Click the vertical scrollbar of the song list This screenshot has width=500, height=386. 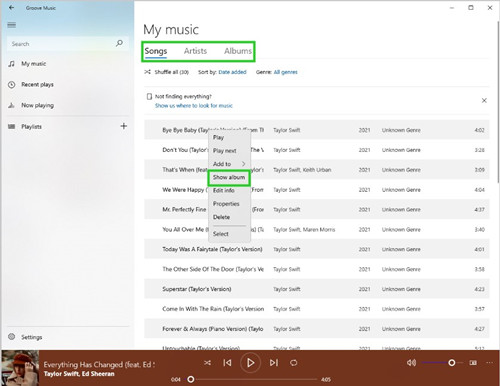(x=498, y=102)
